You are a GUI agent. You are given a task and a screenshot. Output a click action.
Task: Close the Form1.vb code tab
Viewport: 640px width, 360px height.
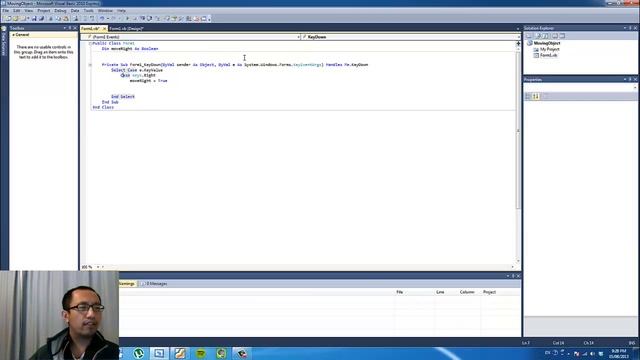pos(104,29)
